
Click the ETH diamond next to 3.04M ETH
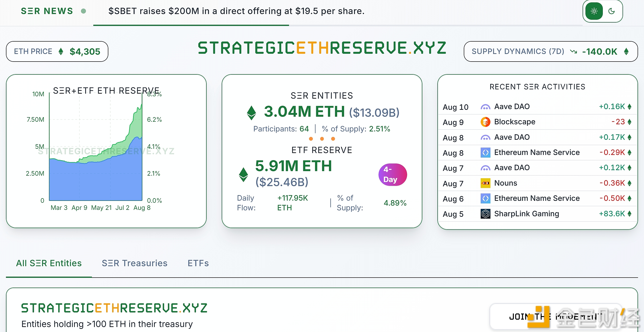[251, 113]
